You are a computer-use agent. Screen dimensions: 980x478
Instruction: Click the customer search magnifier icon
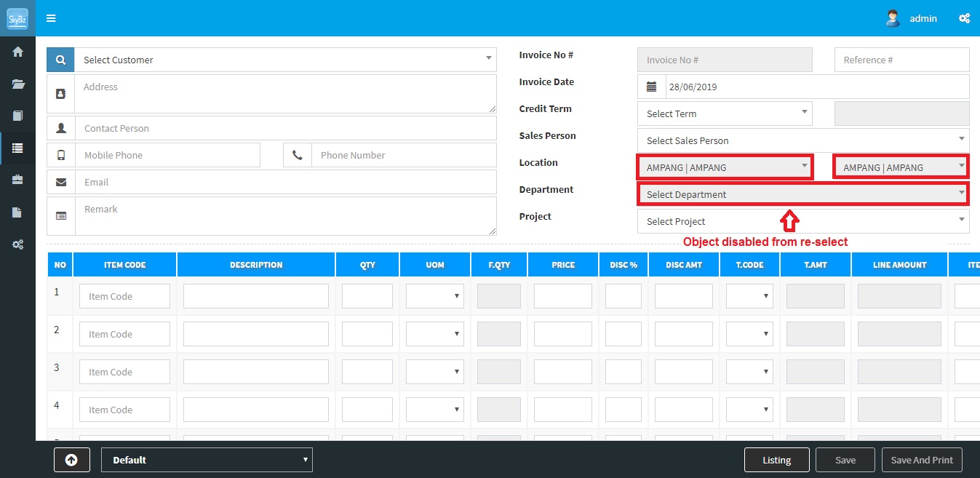coord(60,60)
